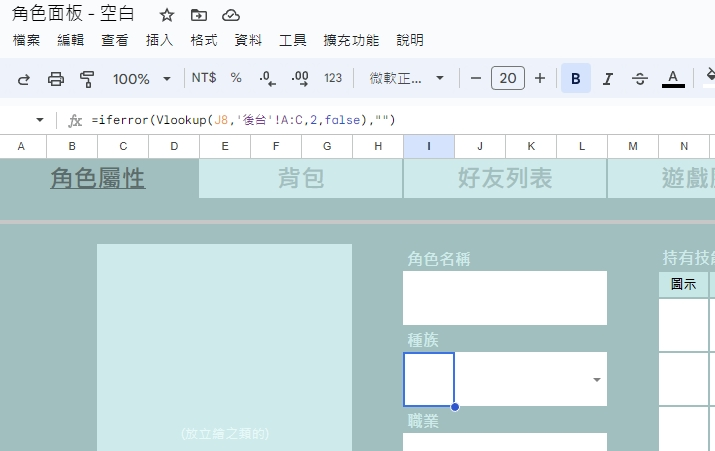Follow the 角色屬性 link

[98, 178]
